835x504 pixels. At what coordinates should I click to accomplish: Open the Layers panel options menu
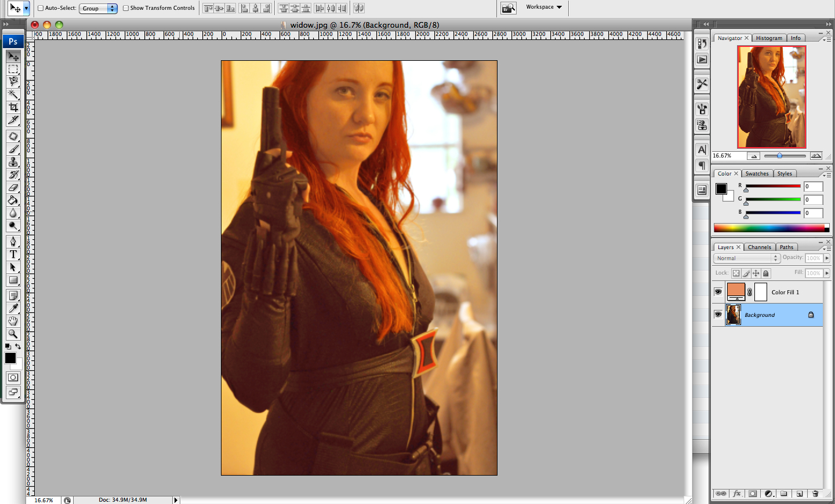(x=826, y=248)
